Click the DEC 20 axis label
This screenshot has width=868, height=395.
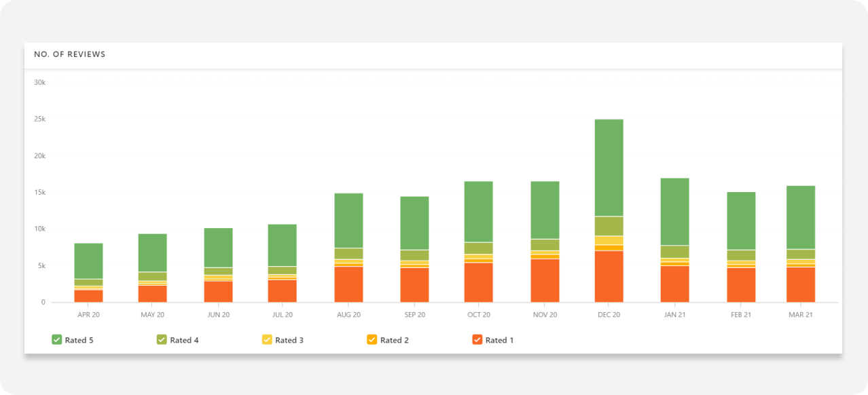coord(609,315)
